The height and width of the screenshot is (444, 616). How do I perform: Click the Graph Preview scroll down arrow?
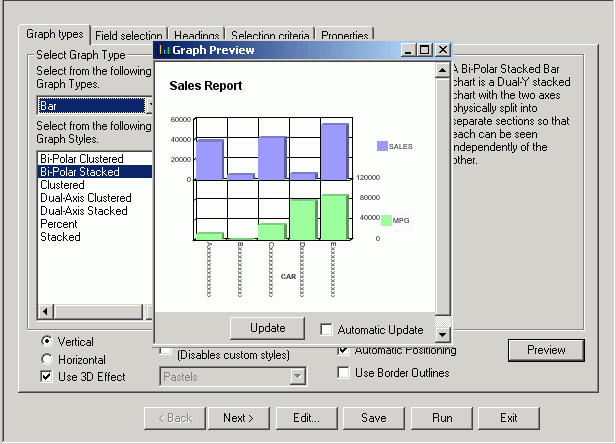pyautogui.click(x=442, y=335)
